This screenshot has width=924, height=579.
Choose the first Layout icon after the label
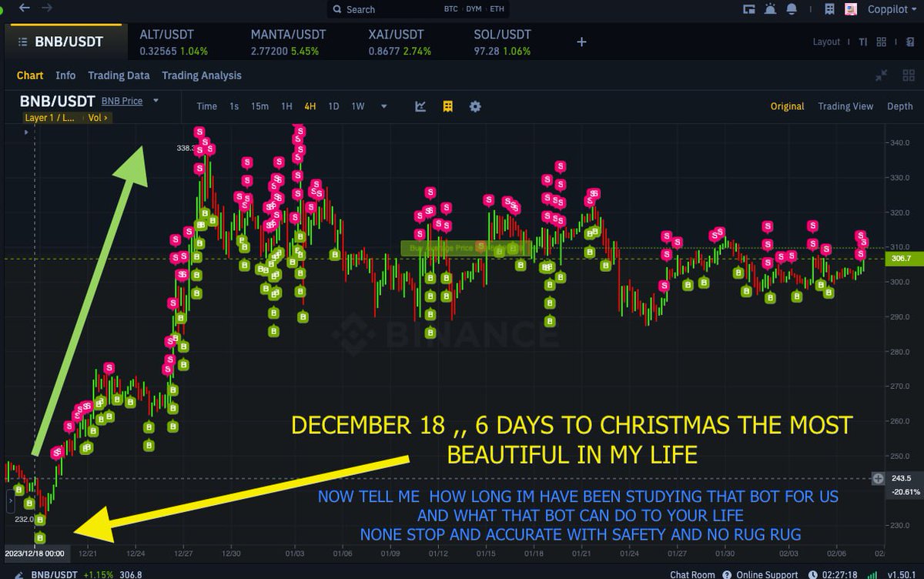863,42
